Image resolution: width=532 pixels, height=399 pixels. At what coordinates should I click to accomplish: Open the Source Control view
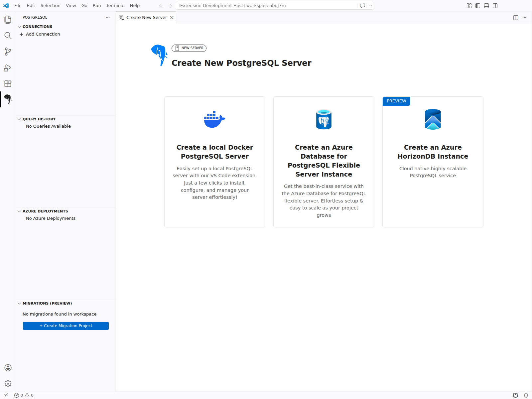click(8, 52)
